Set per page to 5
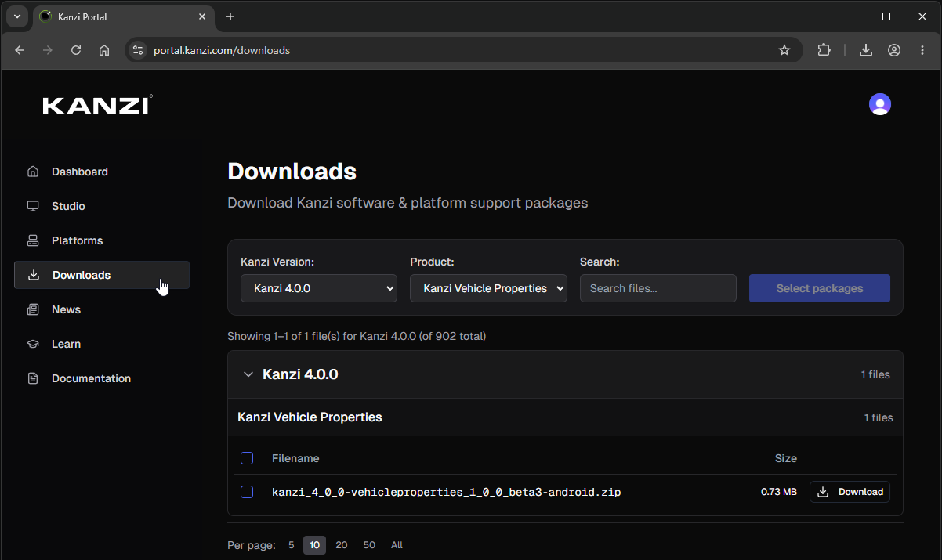Image resolution: width=942 pixels, height=560 pixels. click(x=292, y=545)
